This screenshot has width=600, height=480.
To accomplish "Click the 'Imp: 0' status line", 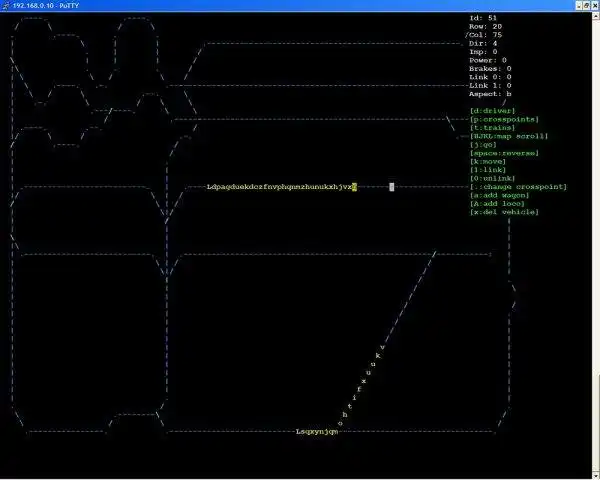I will click(x=483, y=52).
